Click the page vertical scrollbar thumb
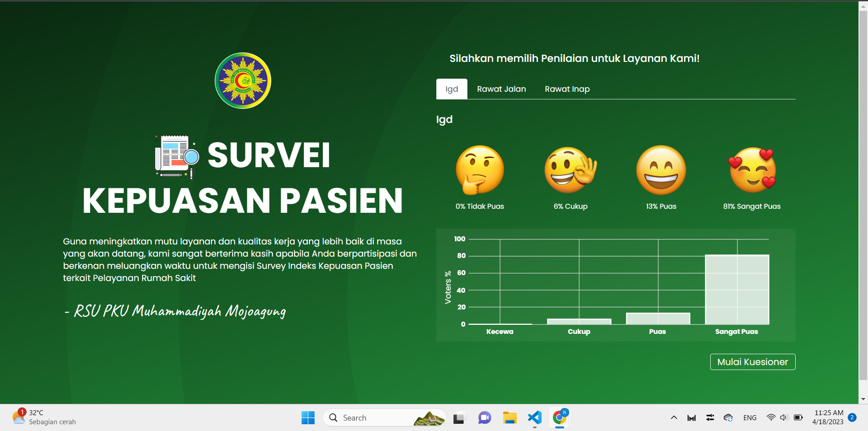The height and width of the screenshot is (431, 868). (863, 194)
